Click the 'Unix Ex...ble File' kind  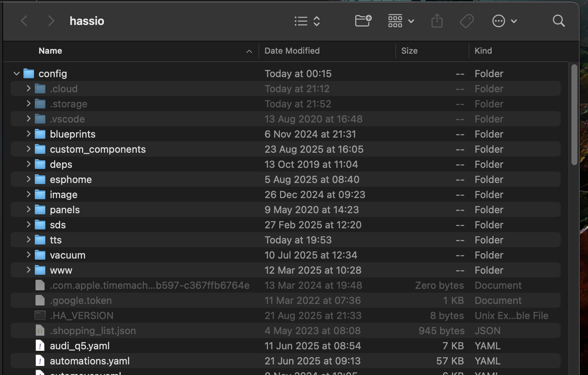(x=512, y=316)
